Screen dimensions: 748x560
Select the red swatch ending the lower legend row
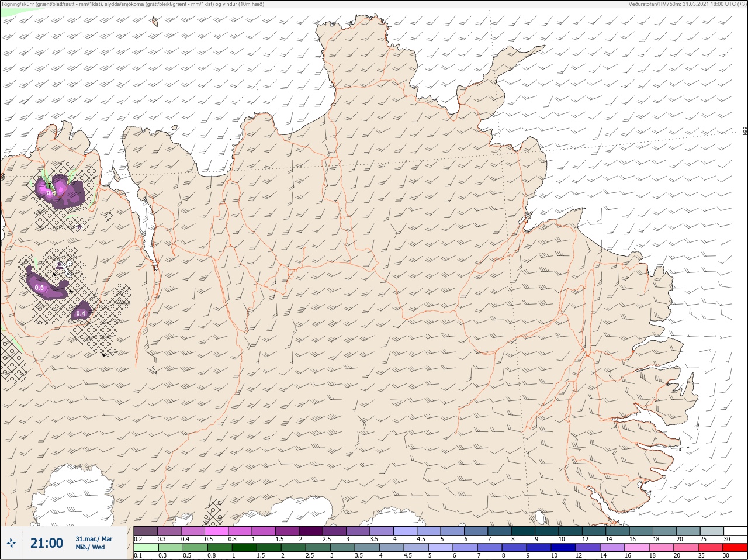click(x=736, y=548)
